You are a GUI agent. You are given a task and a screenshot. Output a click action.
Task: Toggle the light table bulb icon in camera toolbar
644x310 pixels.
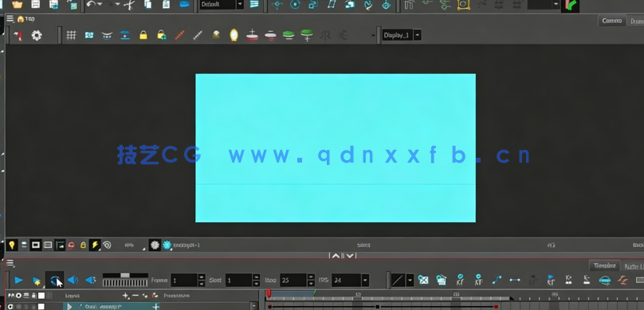tap(234, 35)
